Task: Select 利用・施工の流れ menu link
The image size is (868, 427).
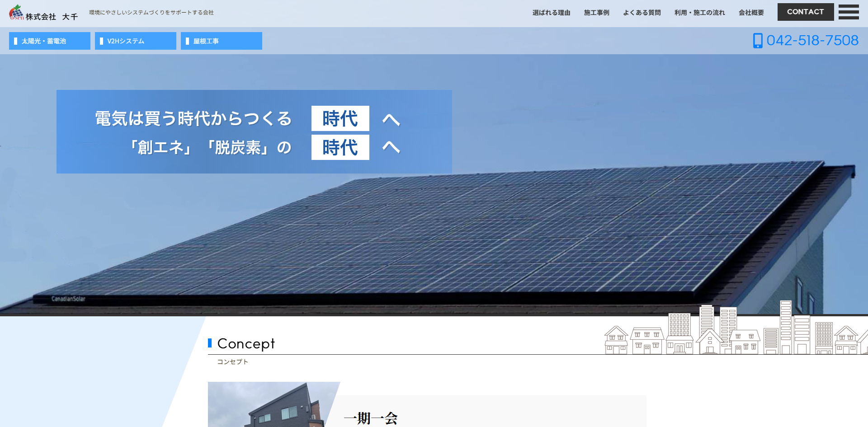Action: [x=699, y=13]
